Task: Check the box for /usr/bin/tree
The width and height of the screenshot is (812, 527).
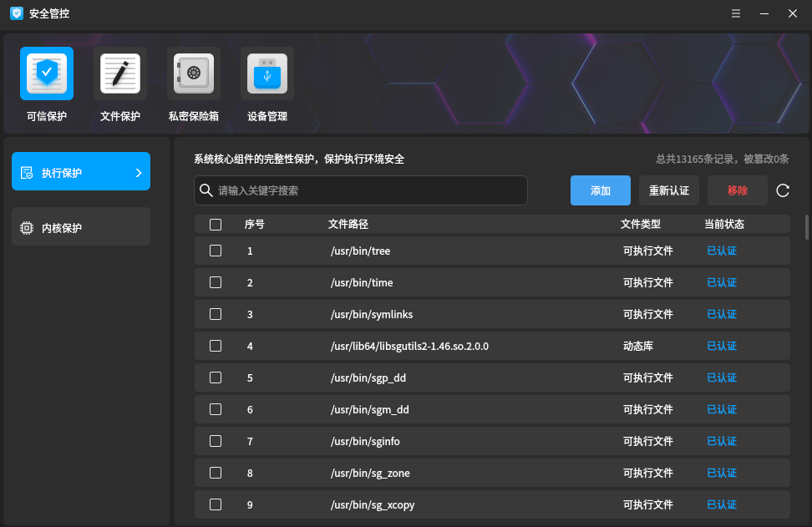Action: 216,251
